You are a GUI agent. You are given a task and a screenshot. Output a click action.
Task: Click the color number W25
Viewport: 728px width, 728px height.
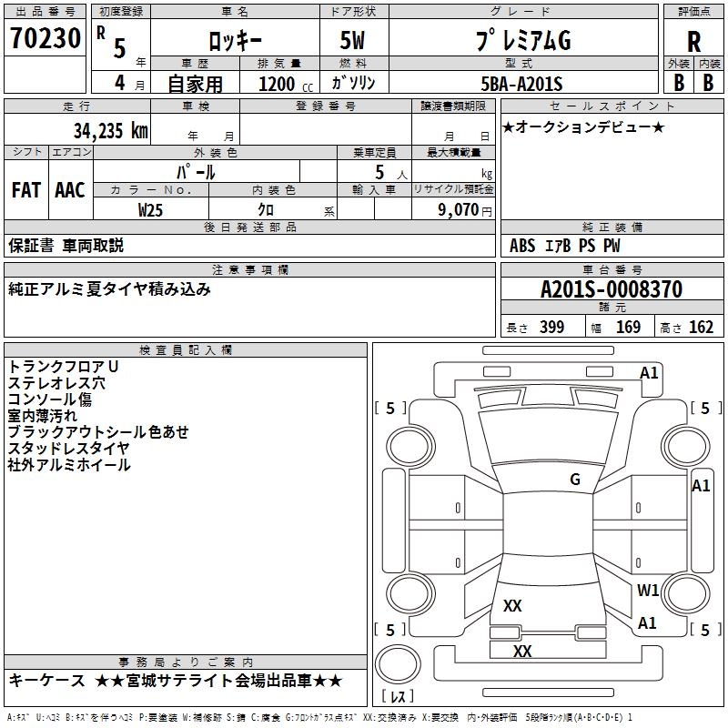[151, 209]
